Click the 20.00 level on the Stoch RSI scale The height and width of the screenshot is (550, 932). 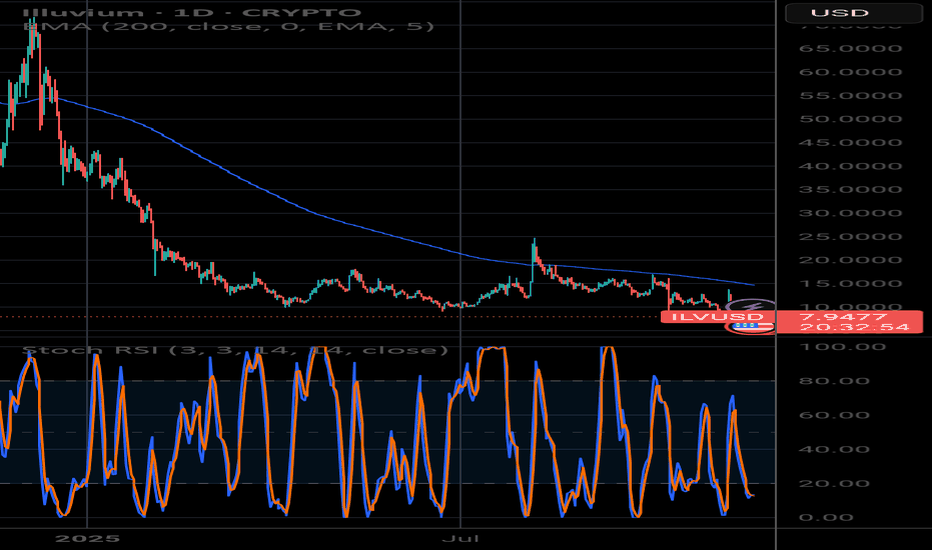[x=838, y=483]
